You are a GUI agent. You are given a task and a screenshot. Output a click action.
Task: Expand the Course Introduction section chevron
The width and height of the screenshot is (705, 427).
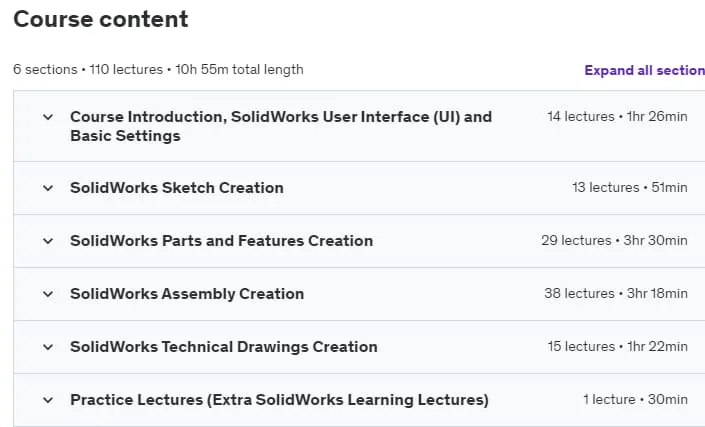[x=48, y=117]
